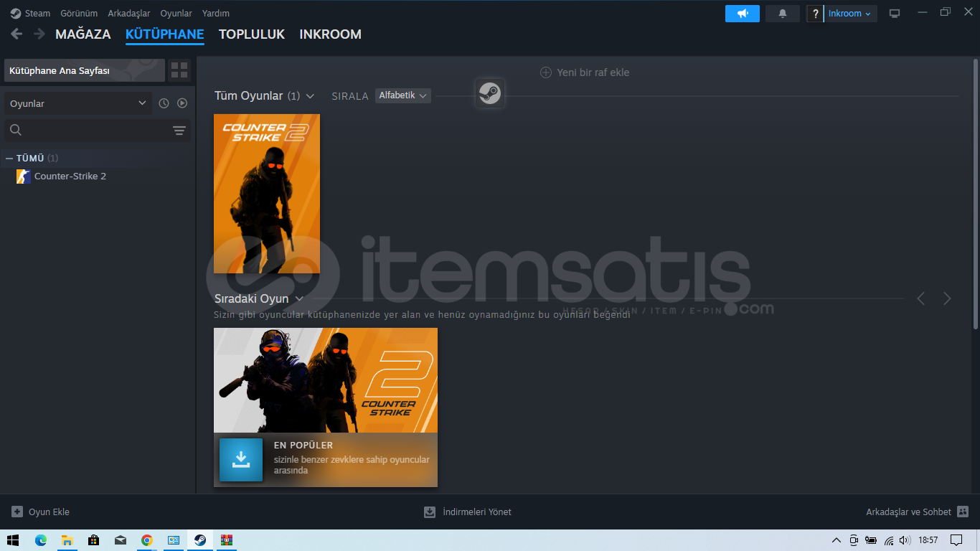
Task: Click the Oyun Ekle label
Action: click(49, 512)
